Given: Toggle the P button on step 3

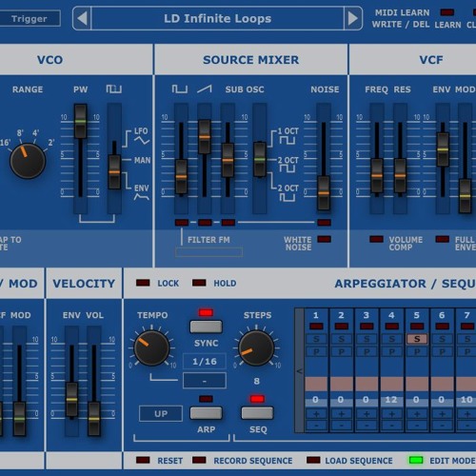Looking at the screenshot, I should [x=367, y=351].
